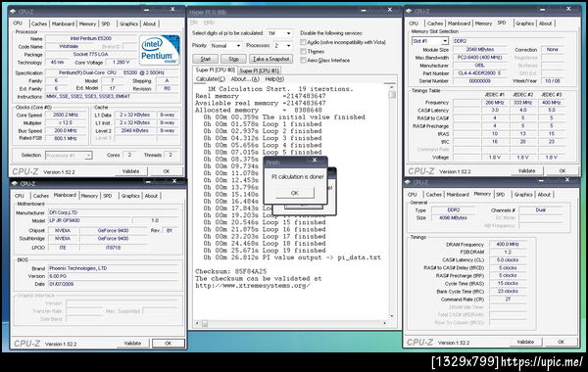588x372 pixels.
Task: Open the processor Selection dropdown in CPU-Z
Action: click(69, 155)
